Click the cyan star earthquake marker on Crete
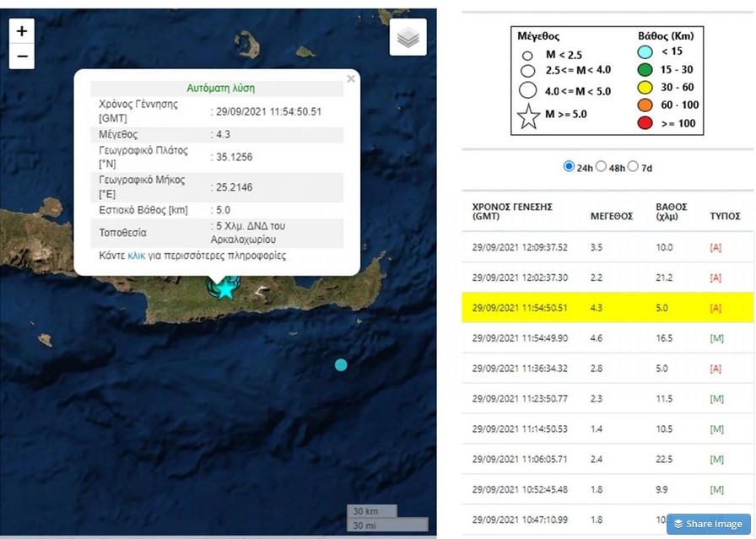Image resolution: width=756 pixels, height=539 pixels. (224, 288)
